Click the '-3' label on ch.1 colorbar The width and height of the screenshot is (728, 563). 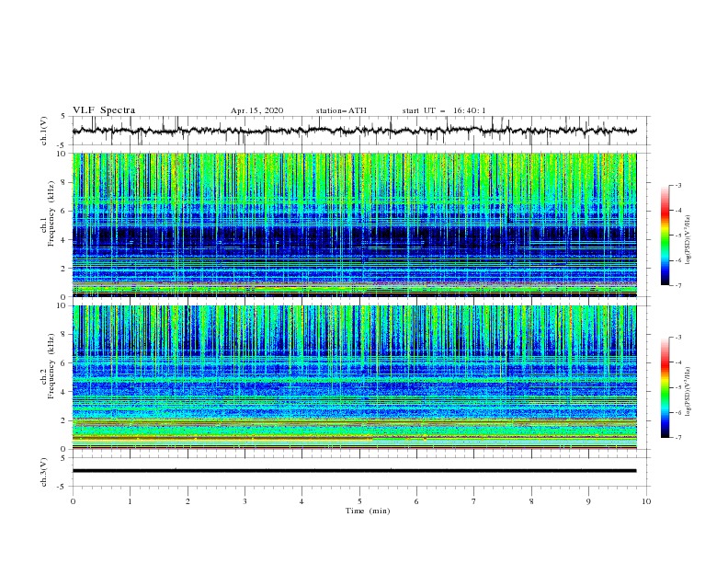(x=677, y=185)
